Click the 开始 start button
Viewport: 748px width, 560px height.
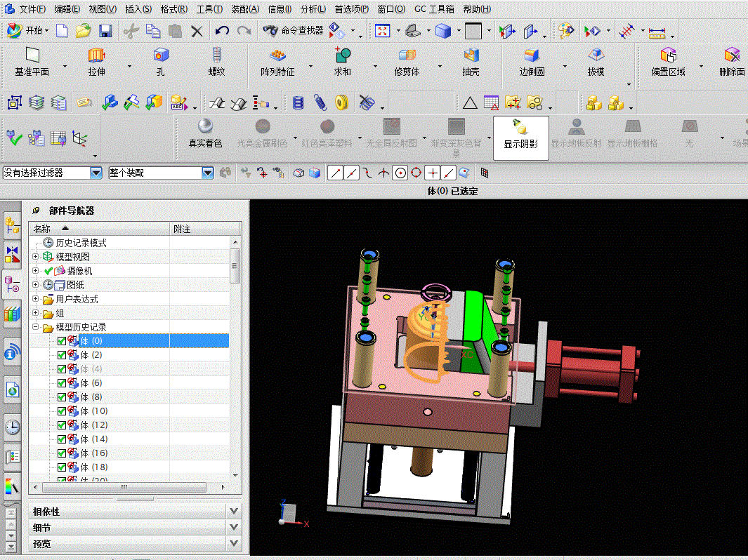click(x=27, y=30)
